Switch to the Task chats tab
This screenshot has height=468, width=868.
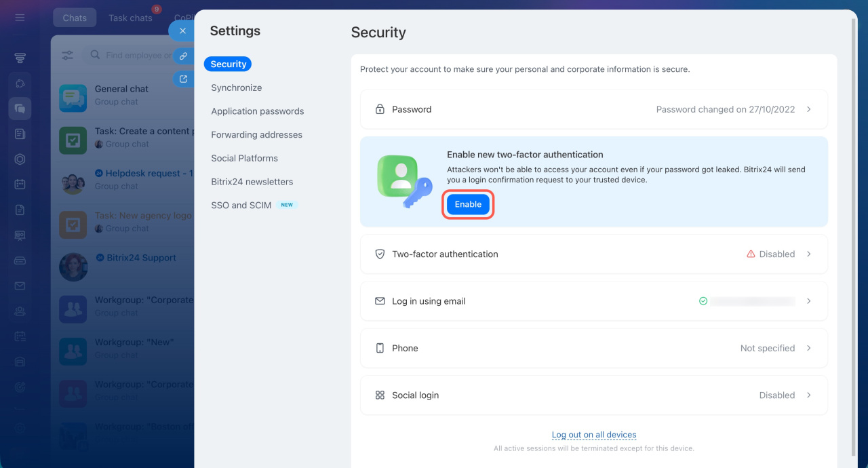point(130,18)
